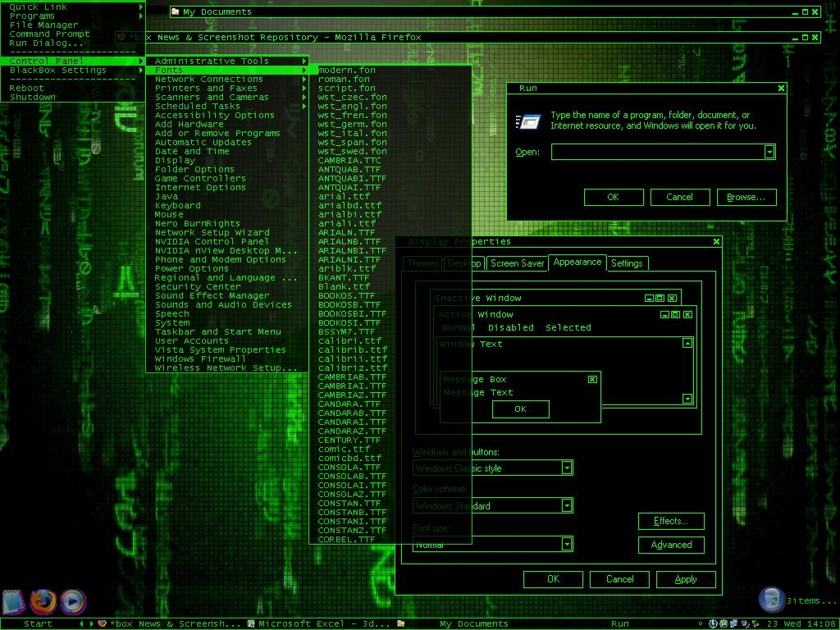This screenshot has height=630, width=840.
Task: Click OK in the Run dialog
Action: (614, 197)
